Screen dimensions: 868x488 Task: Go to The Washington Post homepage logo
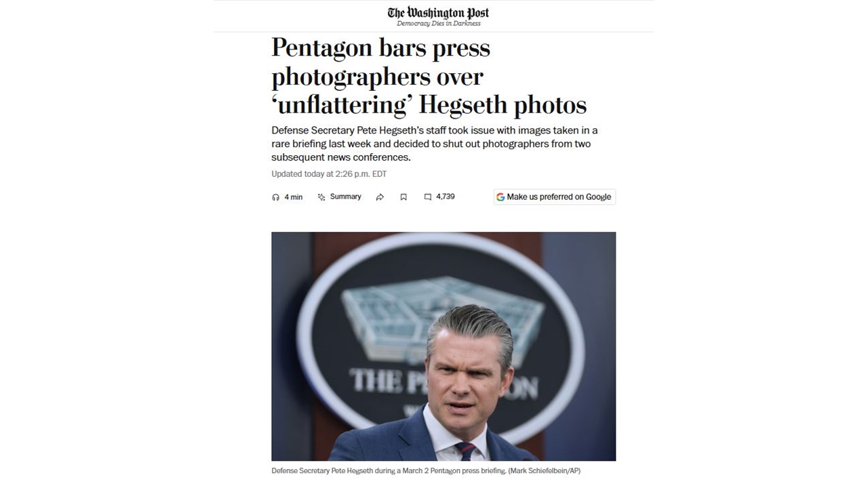pos(438,13)
